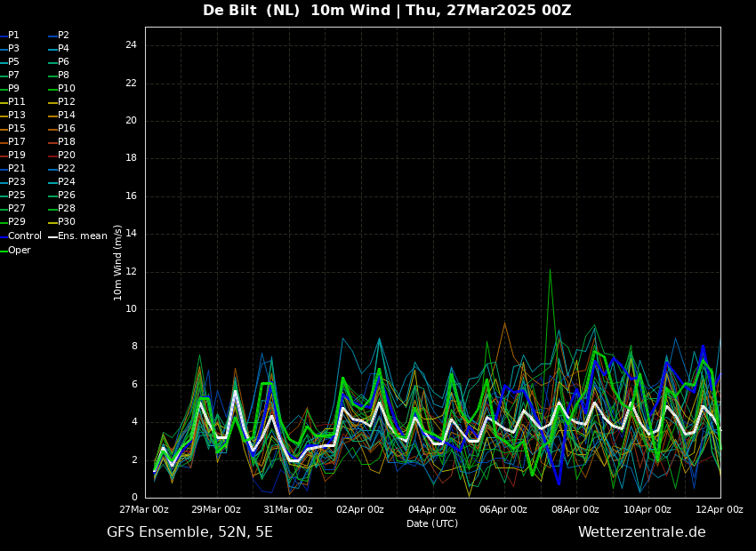
Task: Click the Oper legend entry
Action: 19,251
